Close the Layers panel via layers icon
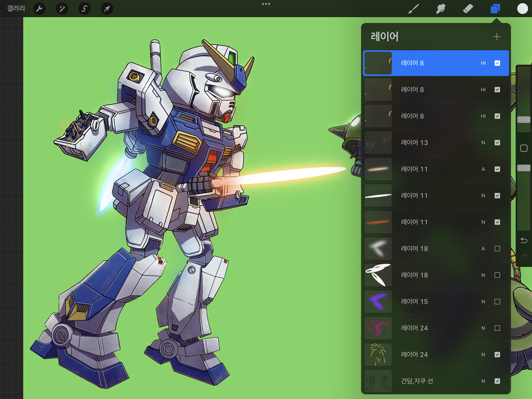 tap(495, 8)
